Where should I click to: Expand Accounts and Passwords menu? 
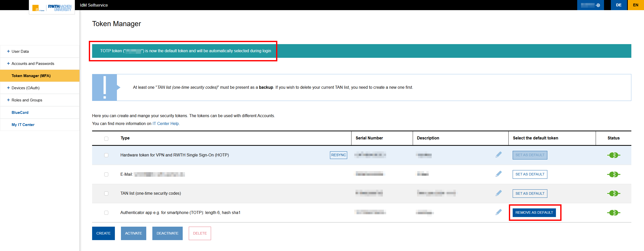coord(33,64)
